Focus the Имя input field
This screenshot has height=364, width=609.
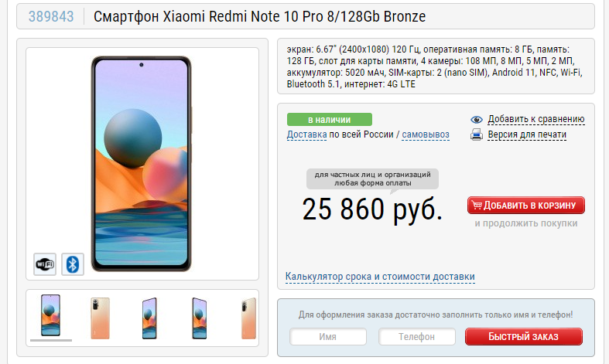(328, 336)
